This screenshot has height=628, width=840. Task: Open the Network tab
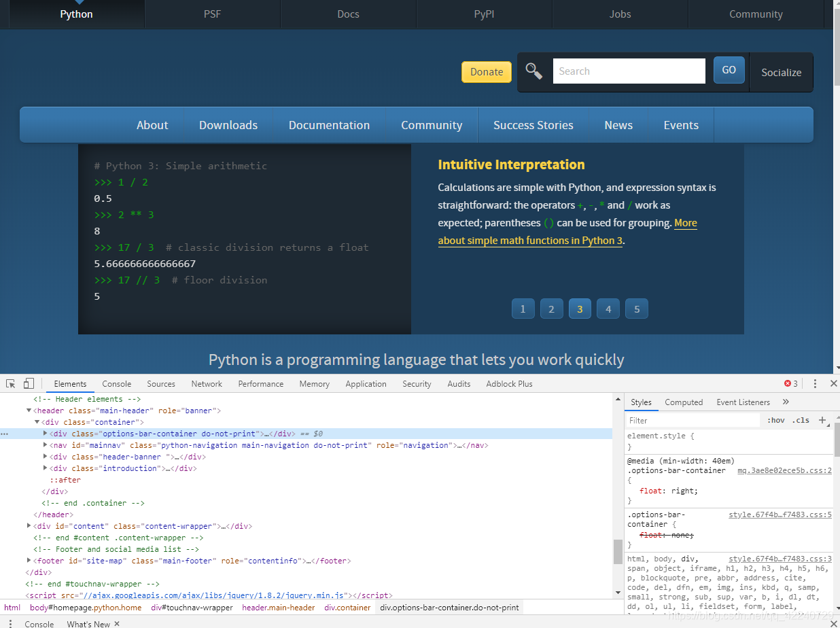pyautogui.click(x=207, y=384)
